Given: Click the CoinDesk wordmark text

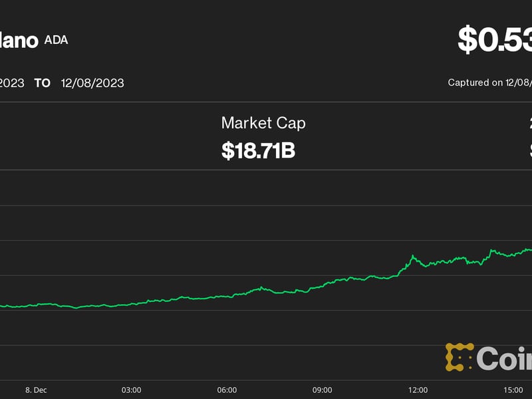Looking at the screenshot, I should pyautogui.click(x=504, y=359).
